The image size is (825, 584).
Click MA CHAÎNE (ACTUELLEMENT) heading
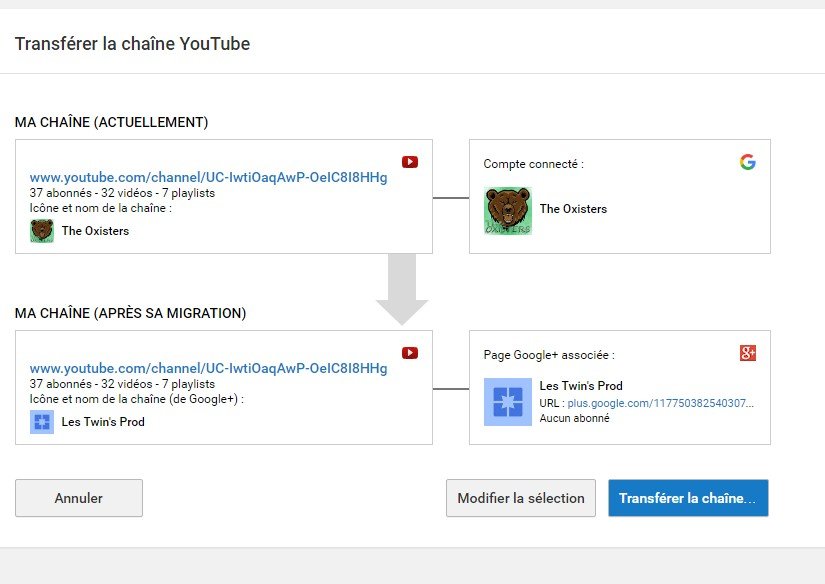[112, 122]
